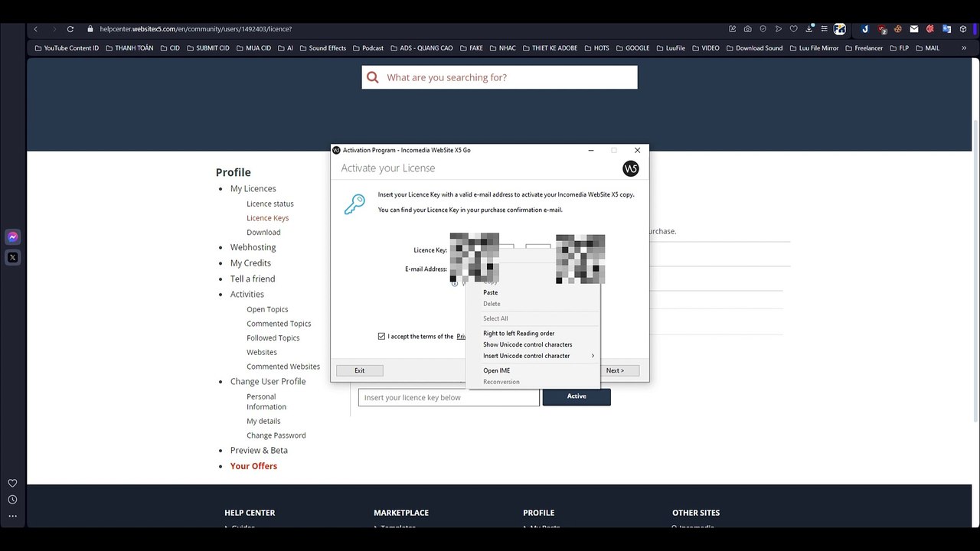The height and width of the screenshot is (551, 980).
Task: Click the page vertical scrollbar
Action: [975, 271]
